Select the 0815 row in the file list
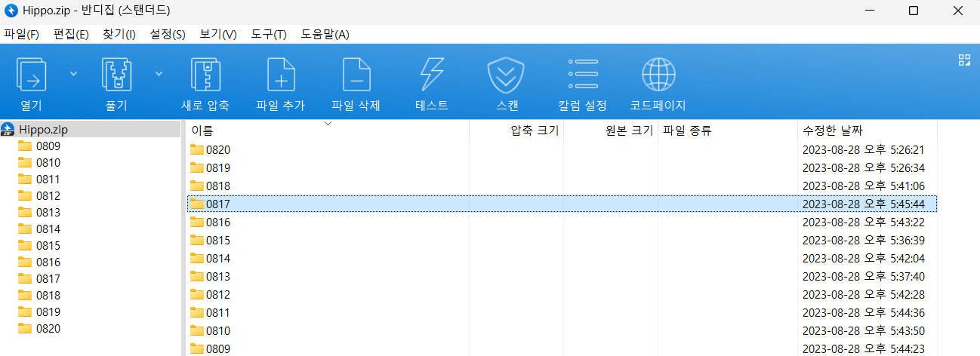 click(x=562, y=241)
